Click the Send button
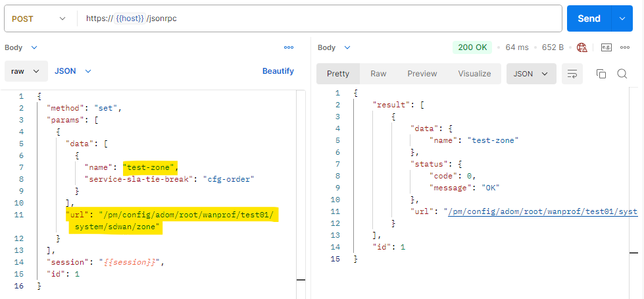644x299 pixels. click(589, 18)
